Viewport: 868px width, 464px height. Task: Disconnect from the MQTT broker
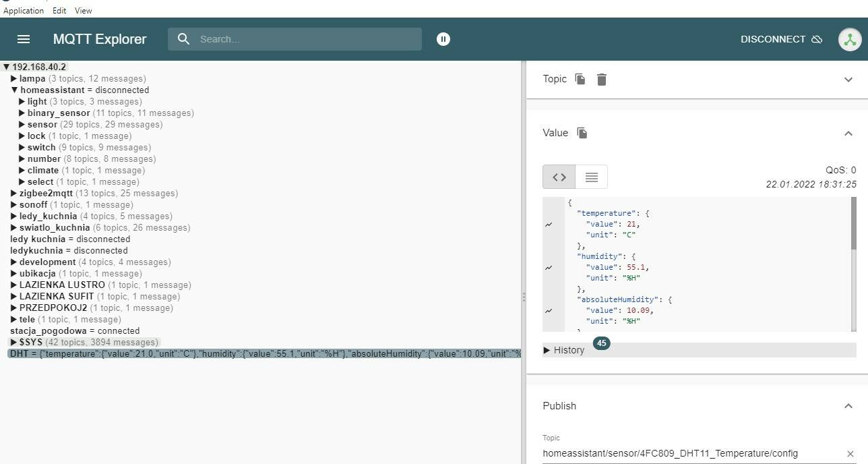pos(781,39)
